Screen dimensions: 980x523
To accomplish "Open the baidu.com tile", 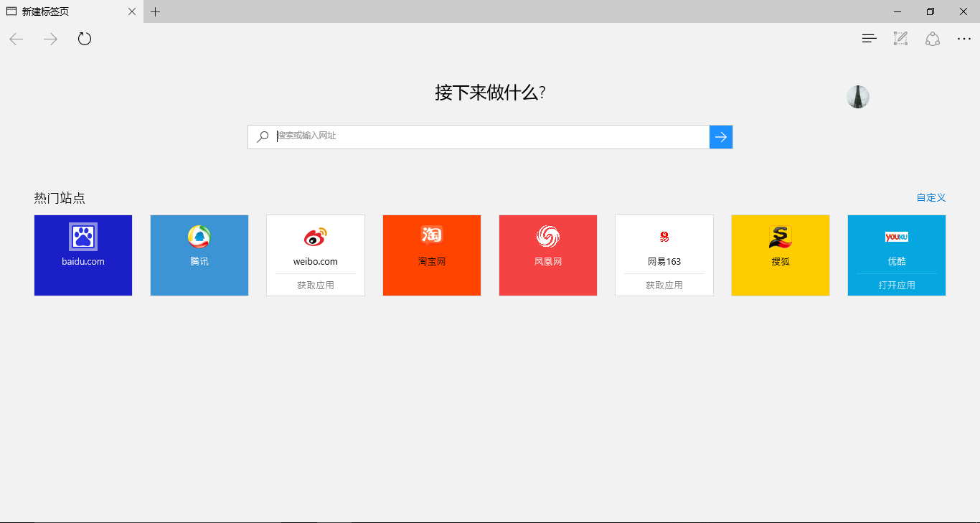I will 83,255.
